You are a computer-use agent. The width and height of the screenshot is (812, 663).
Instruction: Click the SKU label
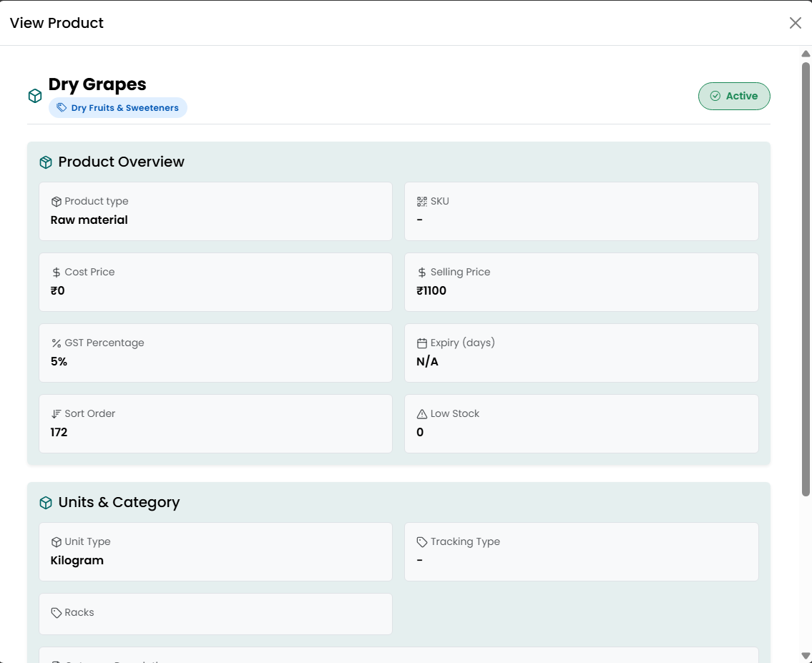point(440,202)
